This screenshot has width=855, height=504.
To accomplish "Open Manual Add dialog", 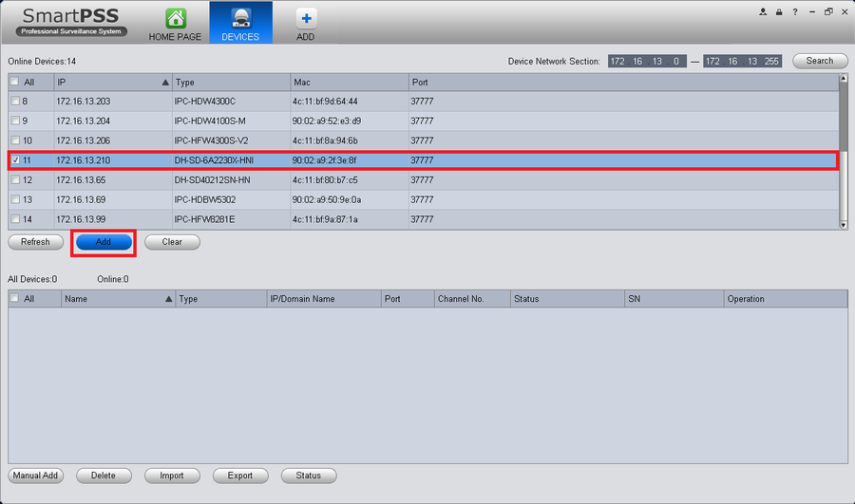I will [x=35, y=476].
